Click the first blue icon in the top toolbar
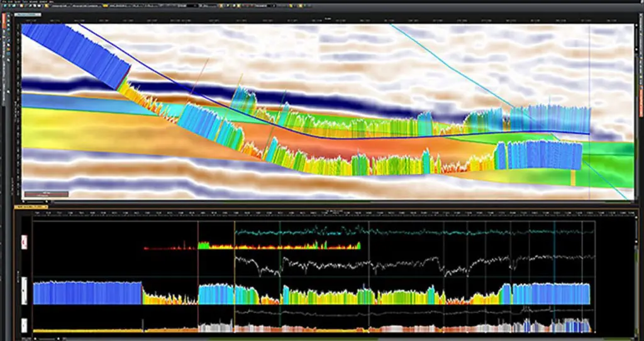 (4, 6)
